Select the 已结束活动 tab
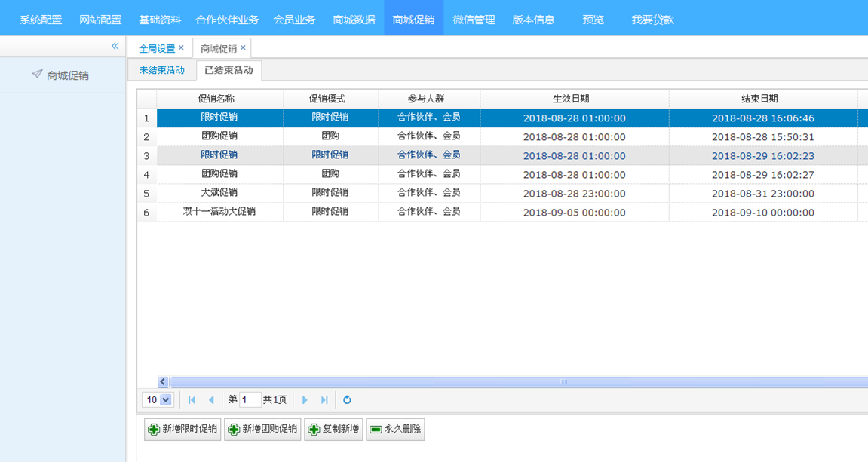Viewport: 868px width, 462px height. pos(229,70)
